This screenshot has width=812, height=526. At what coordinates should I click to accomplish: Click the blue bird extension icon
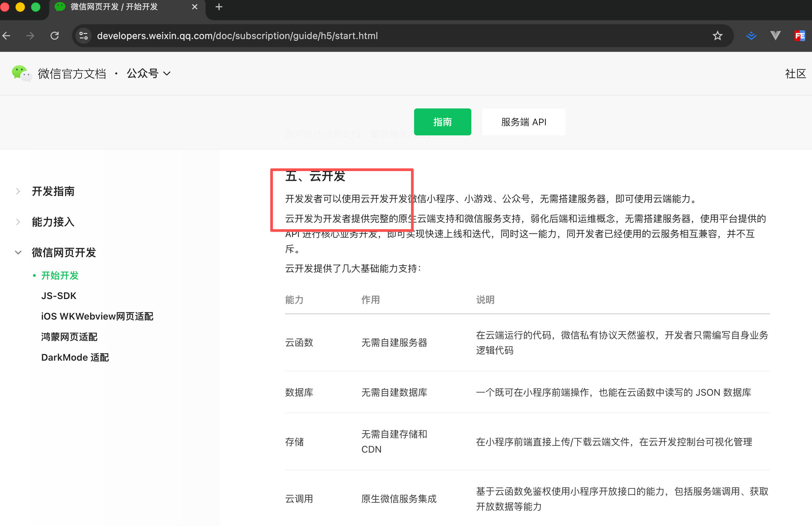[751, 36]
